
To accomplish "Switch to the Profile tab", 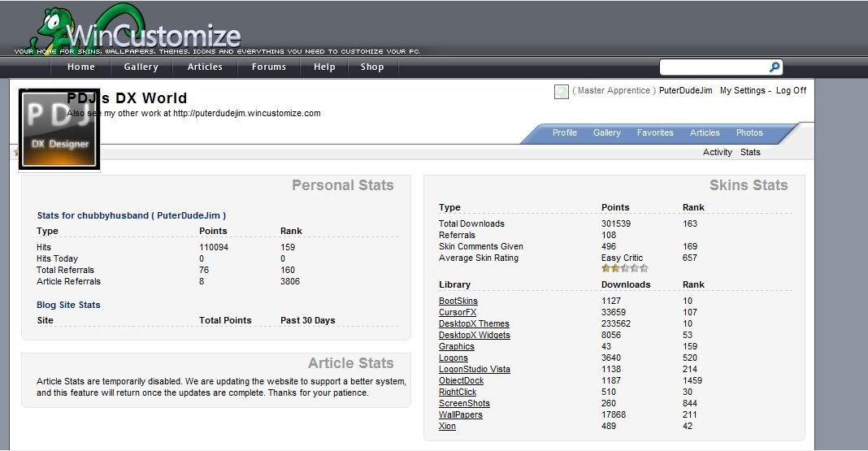I will pos(565,132).
